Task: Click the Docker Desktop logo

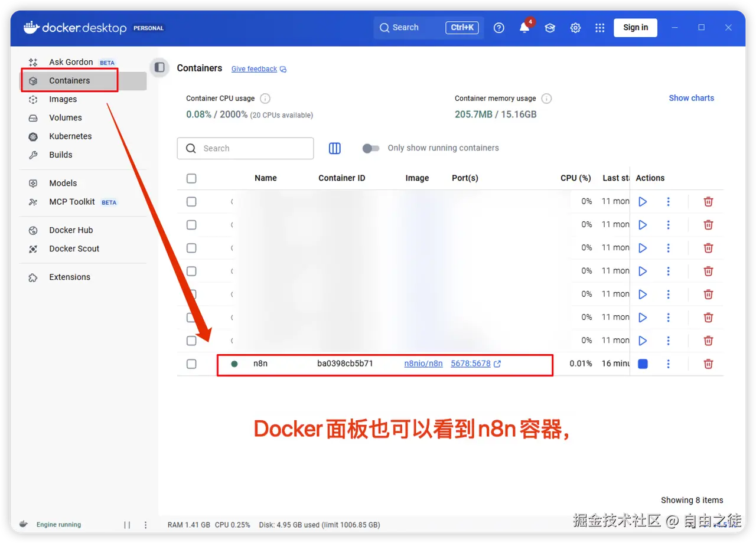Action: [x=75, y=28]
